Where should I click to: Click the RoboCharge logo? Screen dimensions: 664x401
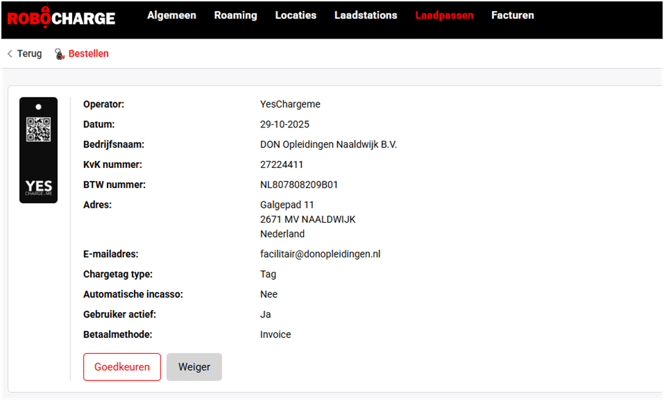(61, 17)
